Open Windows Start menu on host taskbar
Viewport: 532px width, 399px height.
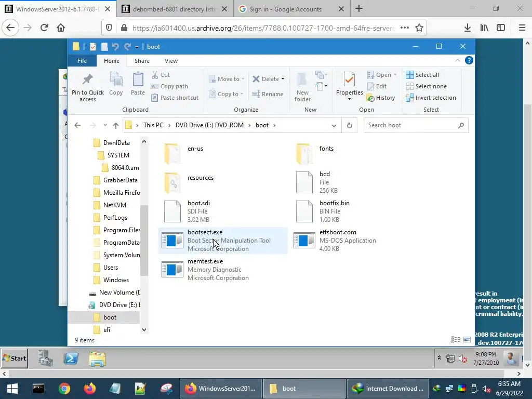12,389
